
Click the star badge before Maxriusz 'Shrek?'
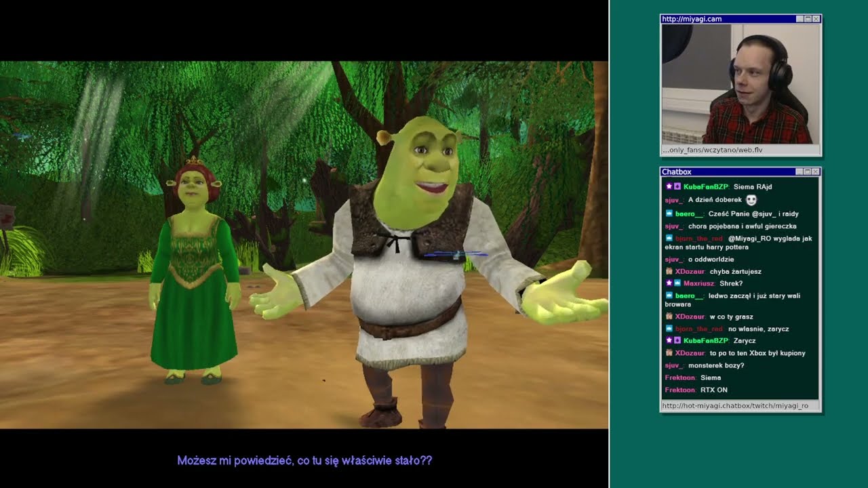click(x=669, y=283)
